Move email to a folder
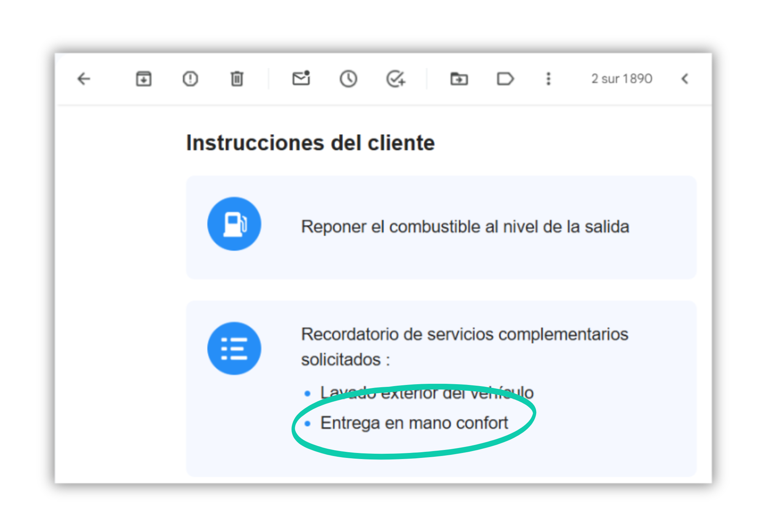Viewport: 760px width, 532px height. tap(459, 79)
